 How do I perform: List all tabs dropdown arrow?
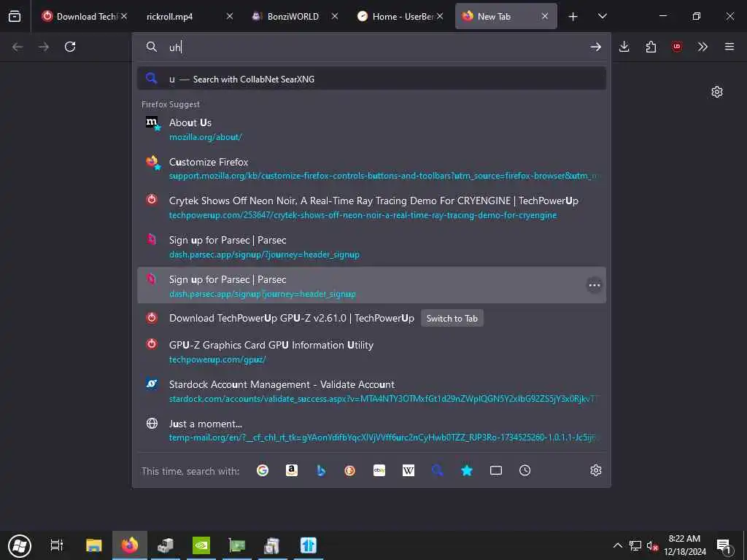coord(602,16)
